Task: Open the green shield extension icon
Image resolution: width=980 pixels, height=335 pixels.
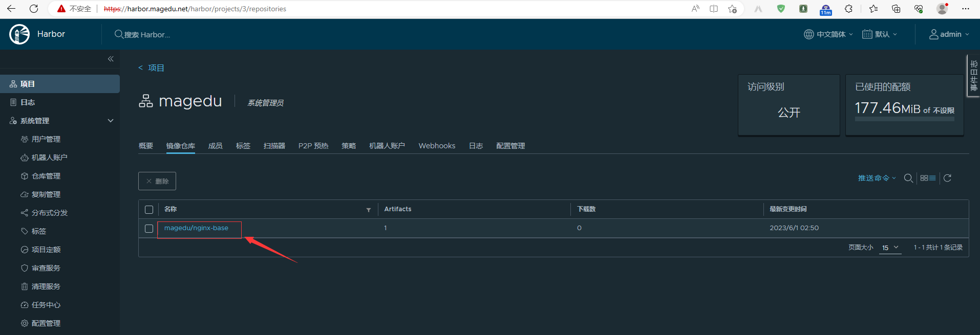Action: click(x=781, y=9)
